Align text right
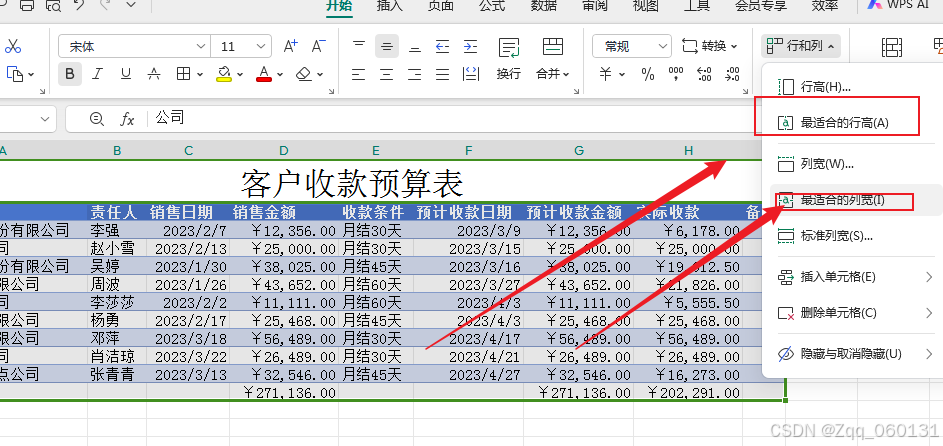Image resolution: width=943 pixels, height=446 pixels. pyautogui.click(x=415, y=74)
